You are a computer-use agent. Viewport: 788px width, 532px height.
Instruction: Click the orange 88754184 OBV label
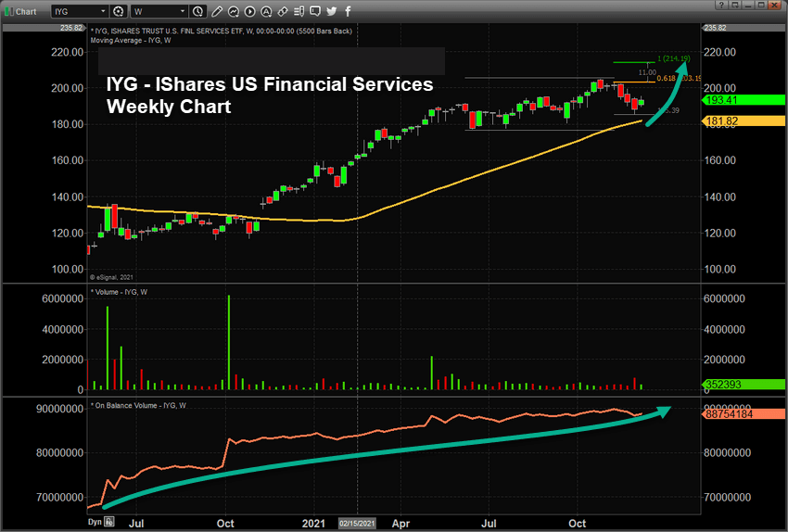[x=744, y=414]
